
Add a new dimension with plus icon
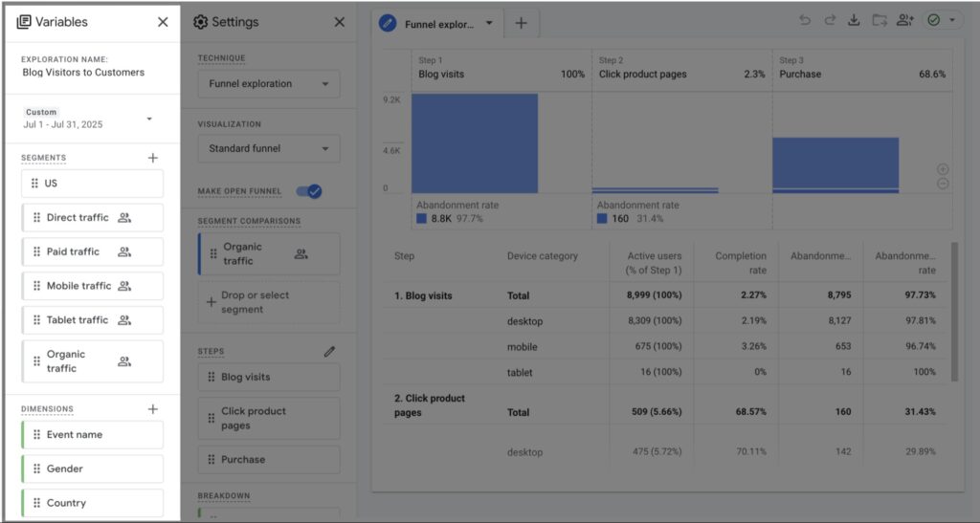(x=152, y=409)
